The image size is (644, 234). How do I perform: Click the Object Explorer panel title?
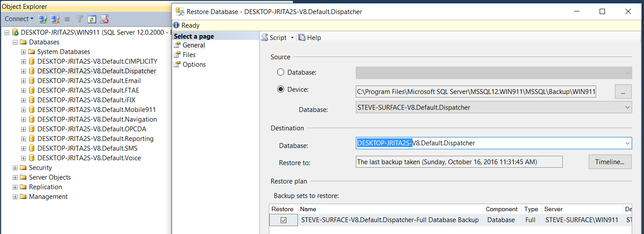25,7
